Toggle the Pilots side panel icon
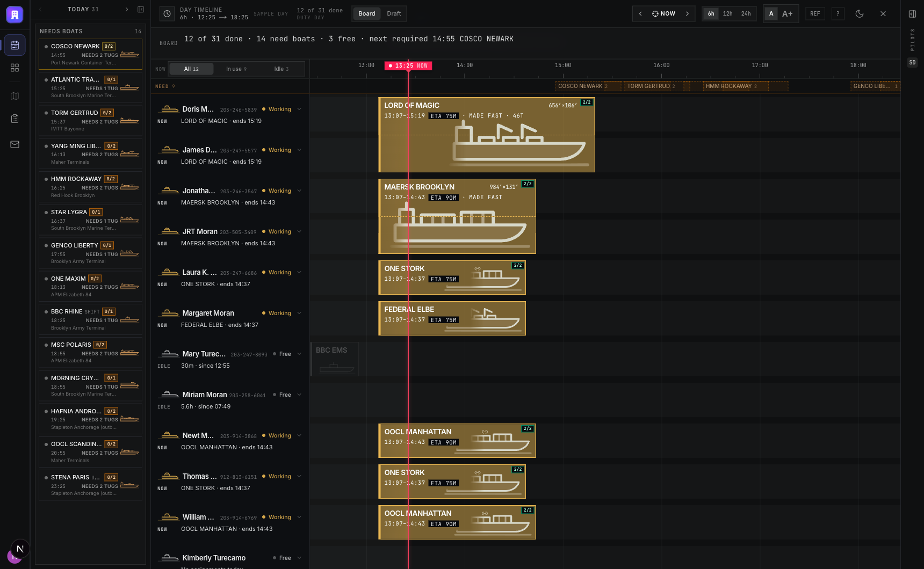 (912, 14)
